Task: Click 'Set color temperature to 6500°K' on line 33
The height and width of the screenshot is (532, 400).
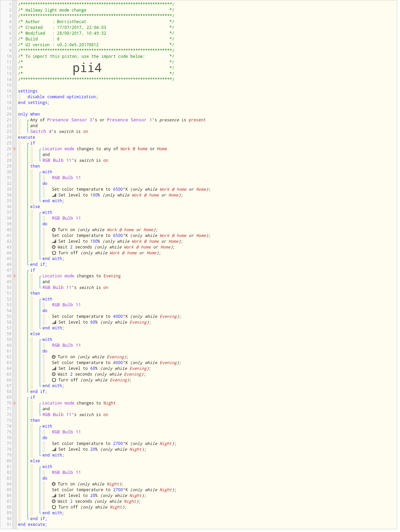Action: click(90, 189)
